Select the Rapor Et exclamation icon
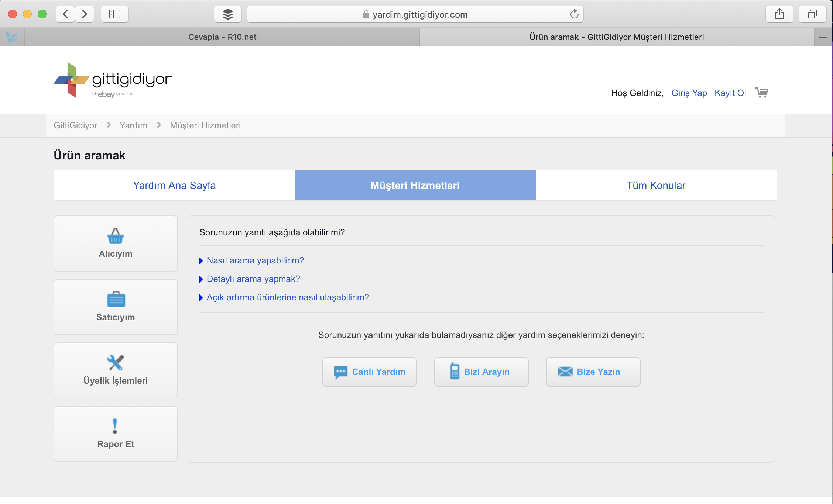 tap(115, 426)
